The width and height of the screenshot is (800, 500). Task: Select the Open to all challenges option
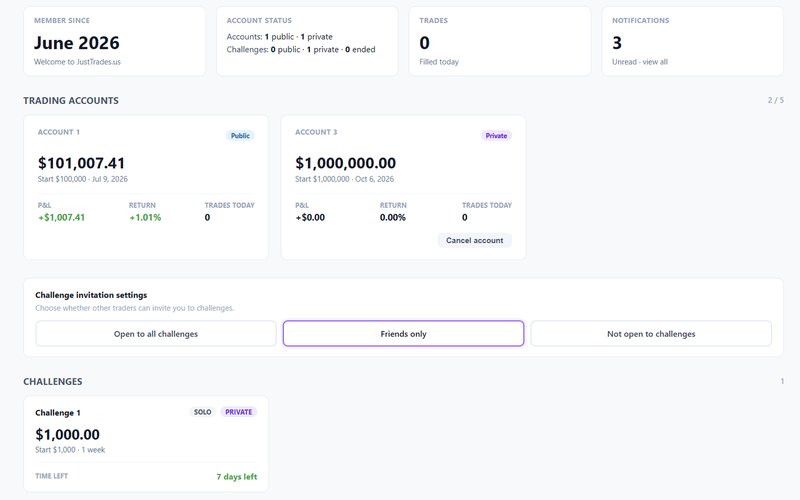tap(156, 334)
